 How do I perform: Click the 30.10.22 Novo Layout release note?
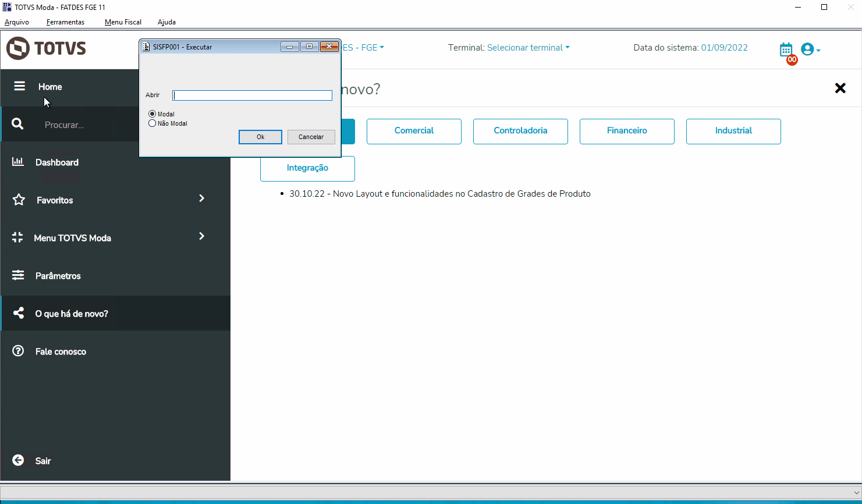coord(440,194)
